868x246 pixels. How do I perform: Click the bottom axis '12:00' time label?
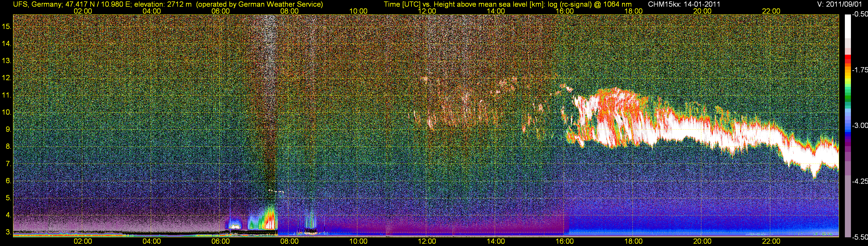(427, 241)
